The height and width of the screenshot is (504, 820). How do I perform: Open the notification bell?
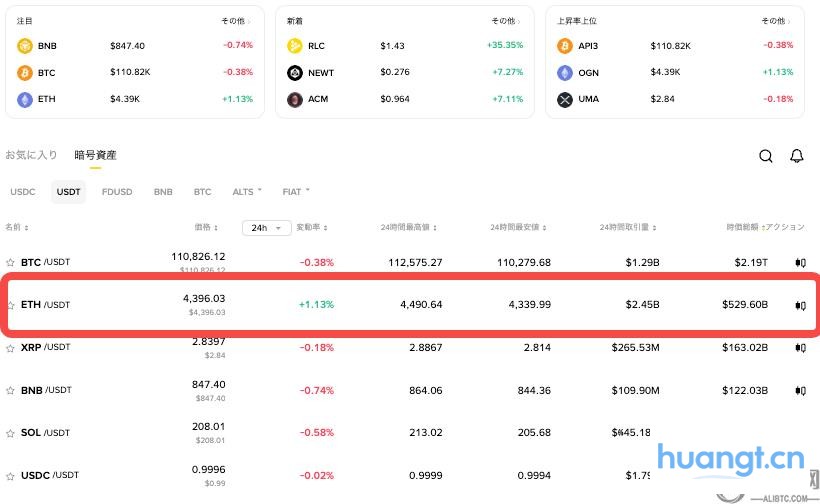tap(797, 156)
